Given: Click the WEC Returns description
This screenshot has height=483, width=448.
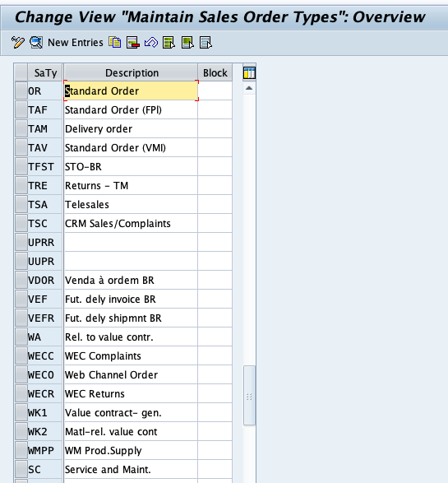Looking at the screenshot, I should (x=131, y=393).
